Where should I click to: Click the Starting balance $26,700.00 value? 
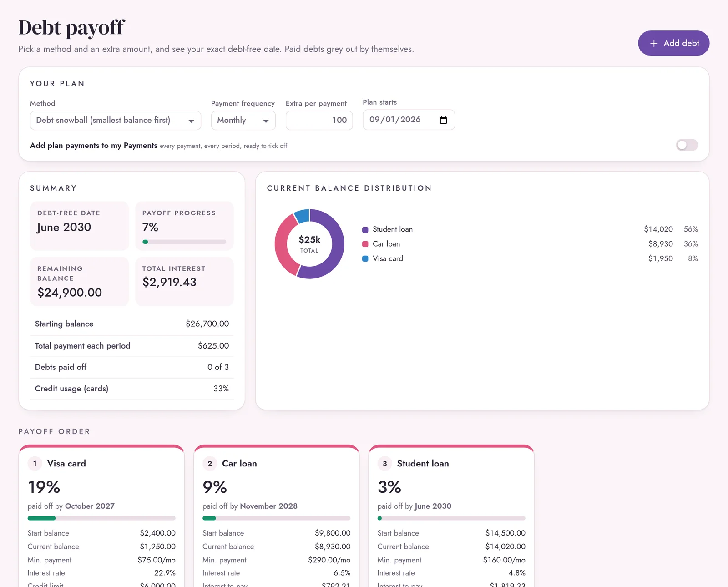(x=207, y=324)
